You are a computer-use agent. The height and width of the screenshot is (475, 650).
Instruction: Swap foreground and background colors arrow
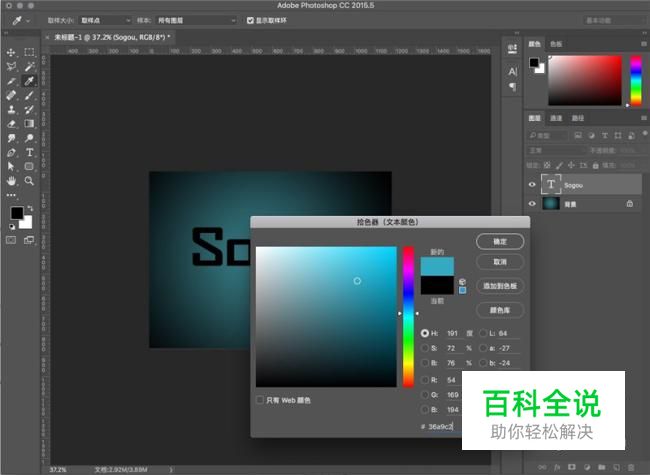(30, 208)
